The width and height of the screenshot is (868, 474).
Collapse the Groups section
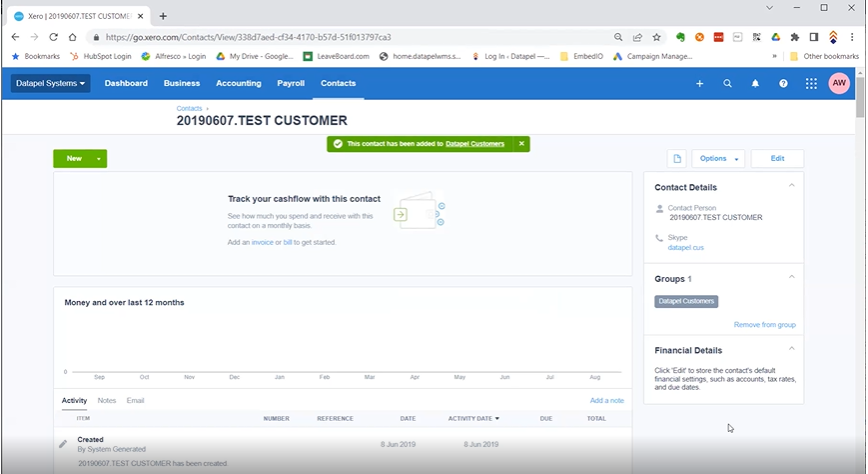tap(792, 277)
